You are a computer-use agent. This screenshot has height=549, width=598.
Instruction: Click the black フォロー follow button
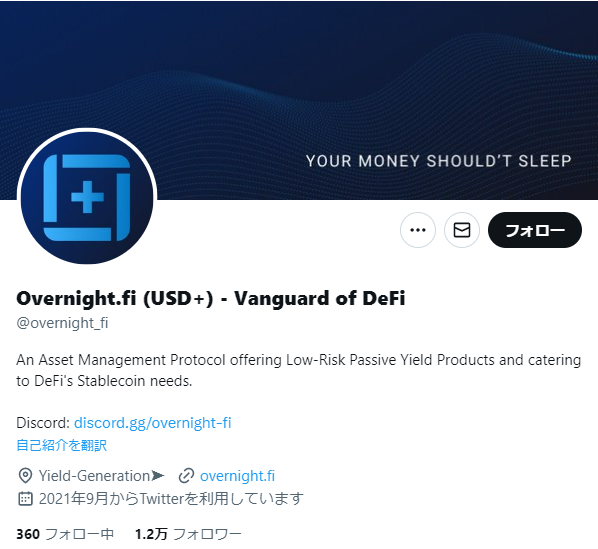click(535, 230)
